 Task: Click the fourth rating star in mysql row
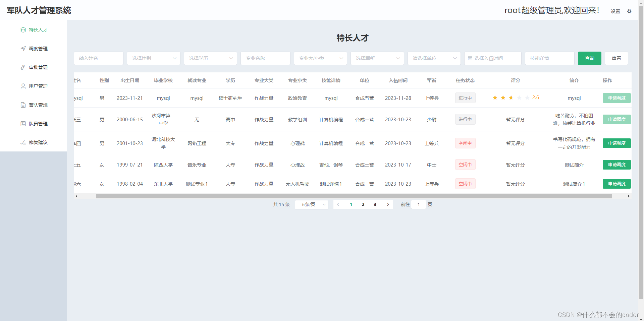pyautogui.click(x=519, y=98)
